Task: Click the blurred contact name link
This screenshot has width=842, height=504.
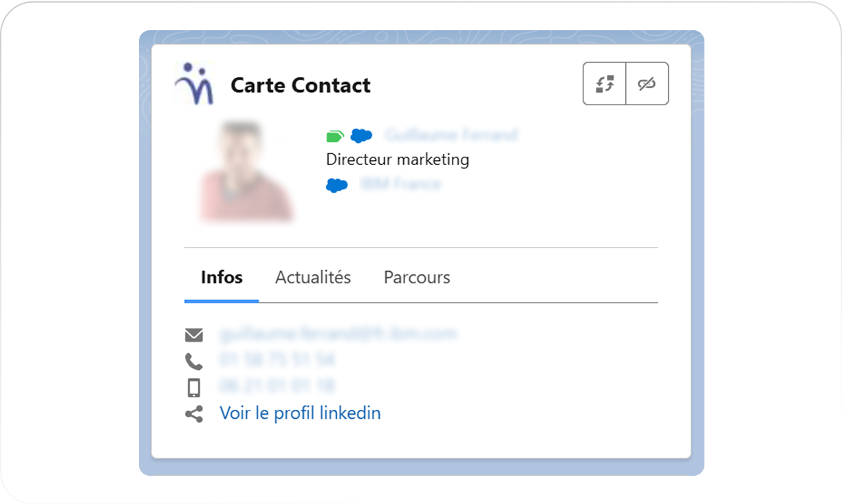Action: (x=451, y=135)
